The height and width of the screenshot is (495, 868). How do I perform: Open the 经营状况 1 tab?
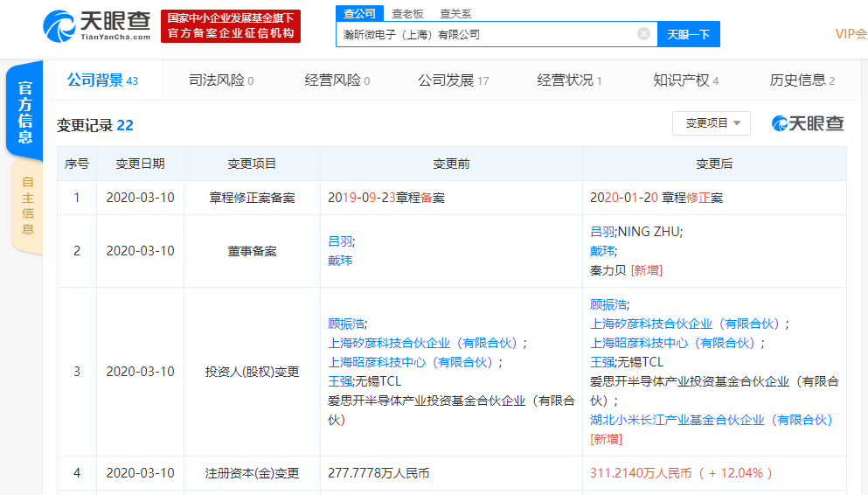(x=569, y=80)
